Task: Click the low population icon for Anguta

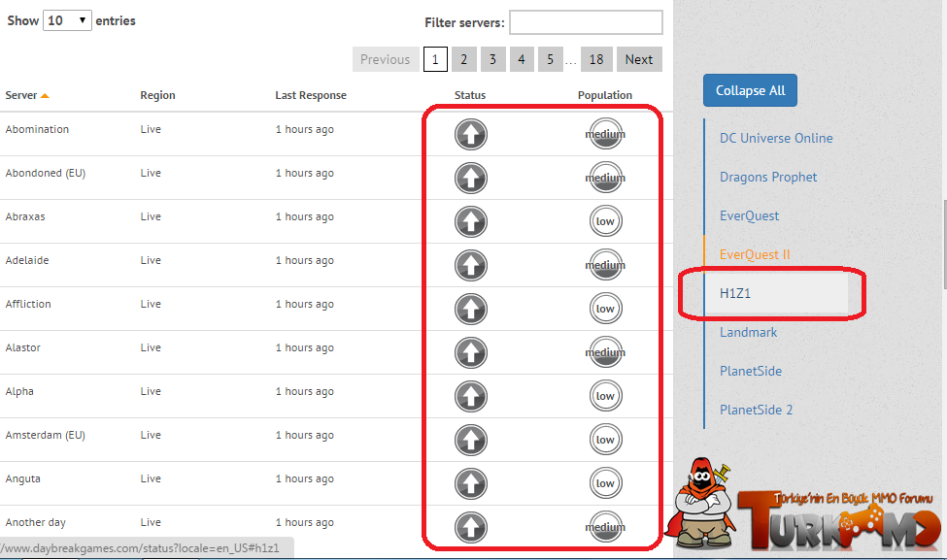Action: click(605, 483)
